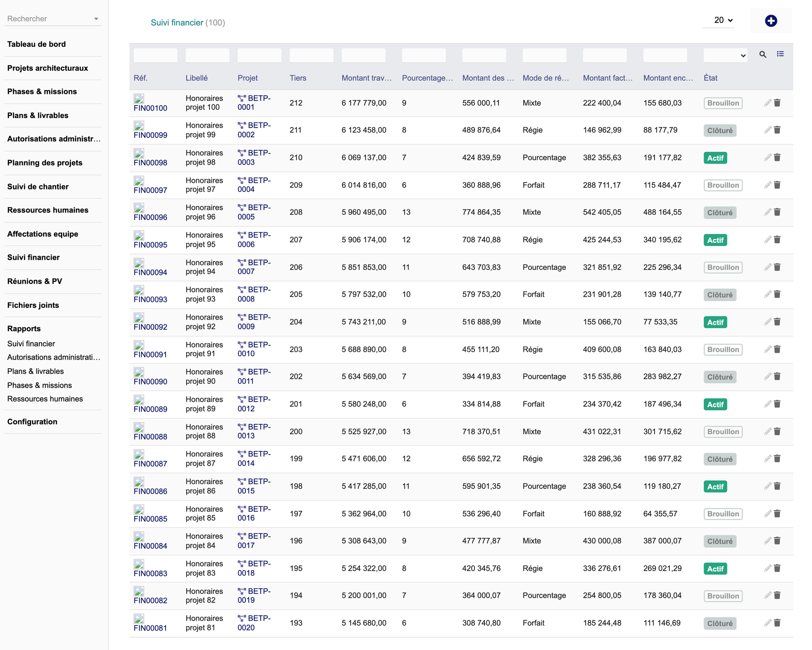Open the État filter dropdown

[725, 55]
